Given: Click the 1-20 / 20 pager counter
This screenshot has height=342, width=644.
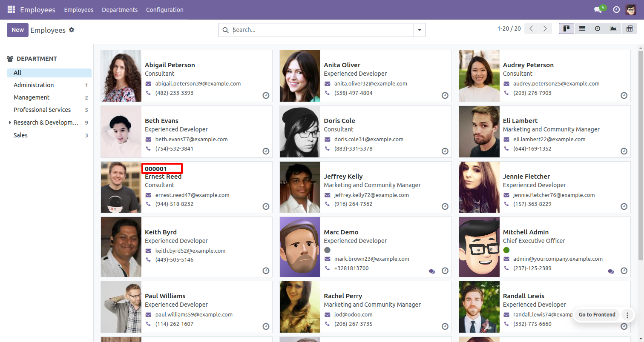Looking at the screenshot, I should [x=509, y=28].
